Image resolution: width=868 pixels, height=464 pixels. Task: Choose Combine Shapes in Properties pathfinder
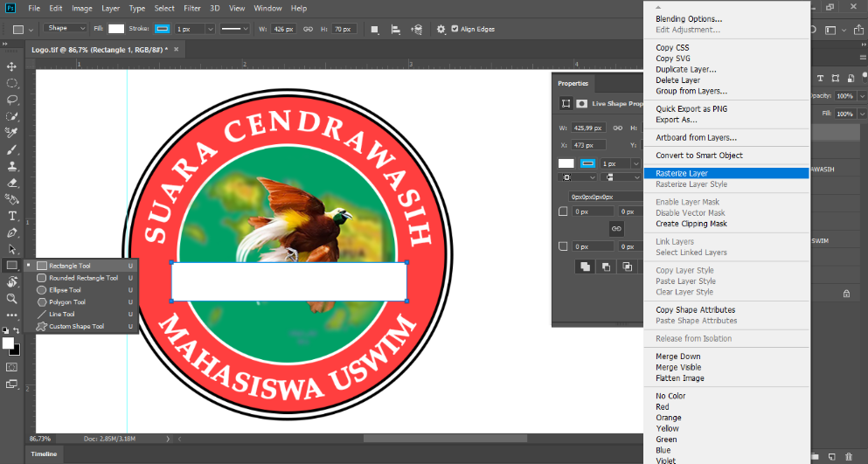585,267
